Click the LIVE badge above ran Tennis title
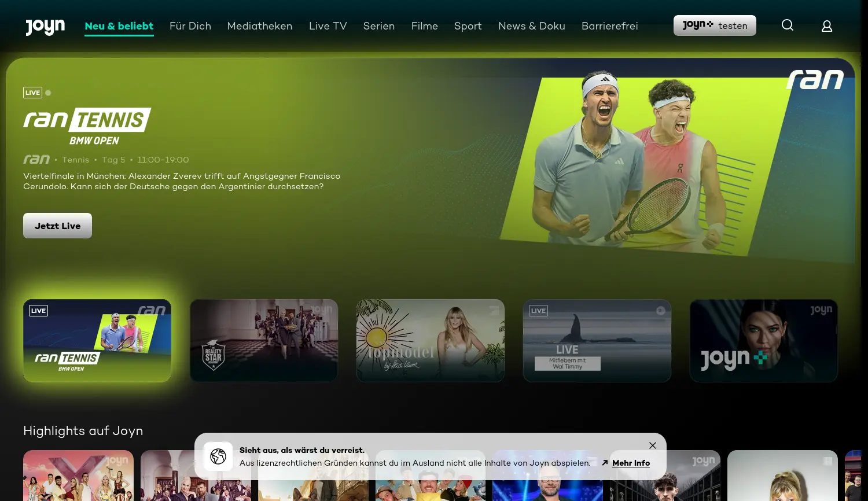Screen dimensions: 868x501 (x=32, y=93)
